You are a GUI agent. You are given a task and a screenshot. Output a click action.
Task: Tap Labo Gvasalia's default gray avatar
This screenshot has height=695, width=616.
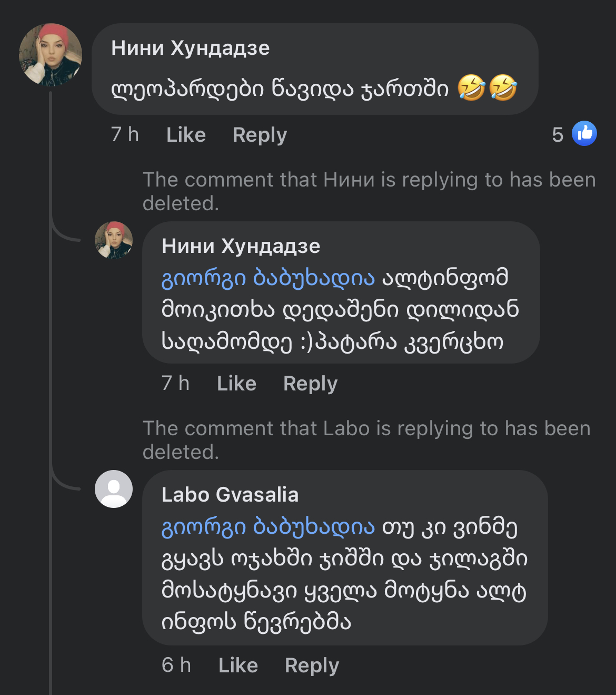click(x=114, y=489)
